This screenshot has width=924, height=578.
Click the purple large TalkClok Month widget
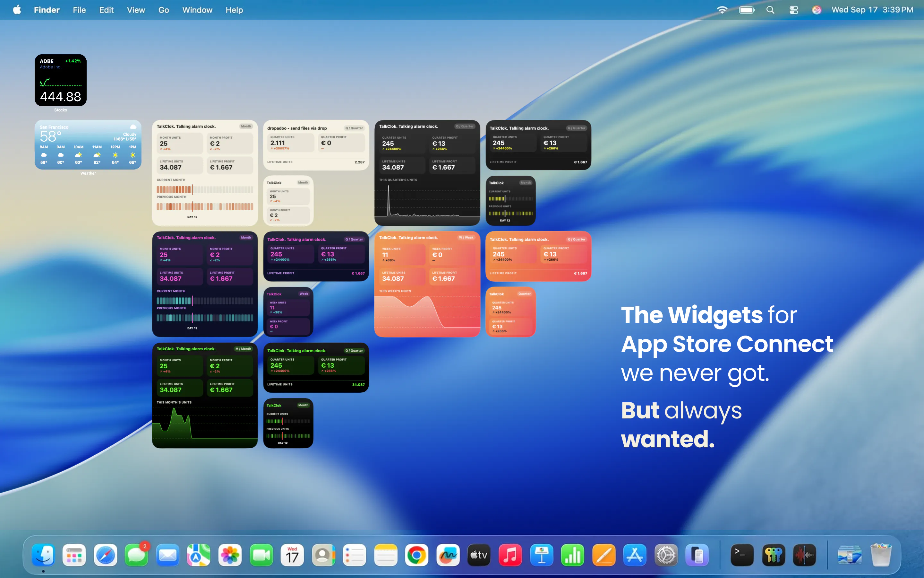pos(205,284)
